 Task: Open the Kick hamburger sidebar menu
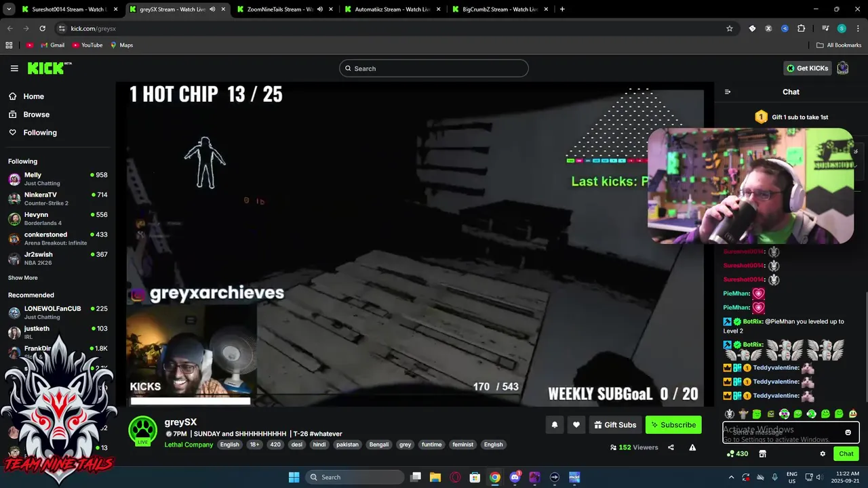(x=14, y=68)
